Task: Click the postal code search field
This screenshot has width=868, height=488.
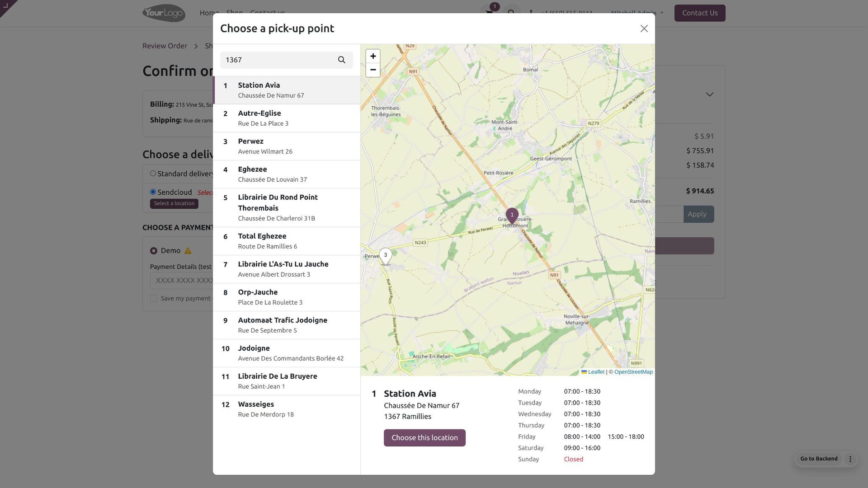Action: [x=278, y=60]
